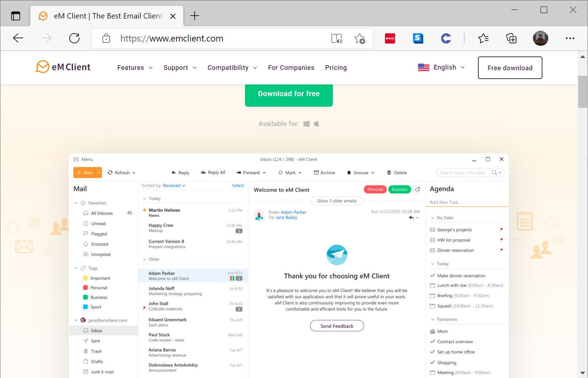Viewport: 588px width, 378px height.
Task: Open the Collections icon
Action: pyautogui.click(x=511, y=38)
